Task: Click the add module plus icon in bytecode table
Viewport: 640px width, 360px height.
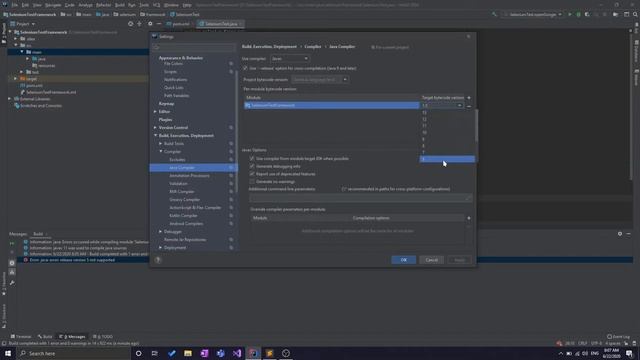Action: [x=469, y=98]
